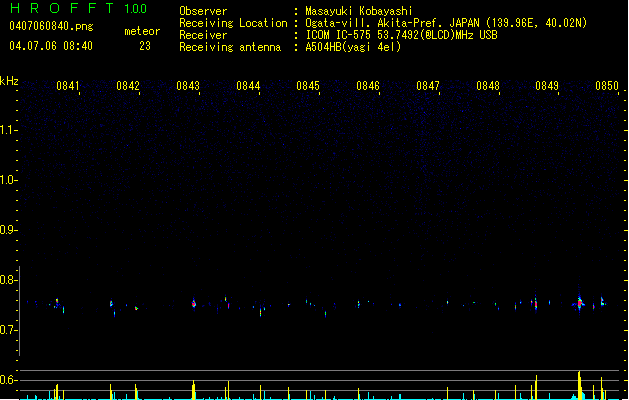The width and height of the screenshot is (629, 400).
Task: Click the 0844 time marker
Action: click(x=248, y=86)
